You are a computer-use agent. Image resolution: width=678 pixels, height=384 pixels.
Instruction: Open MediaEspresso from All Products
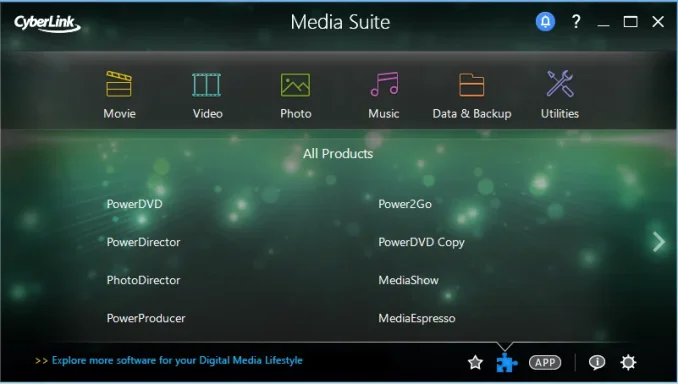click(417, 318)
